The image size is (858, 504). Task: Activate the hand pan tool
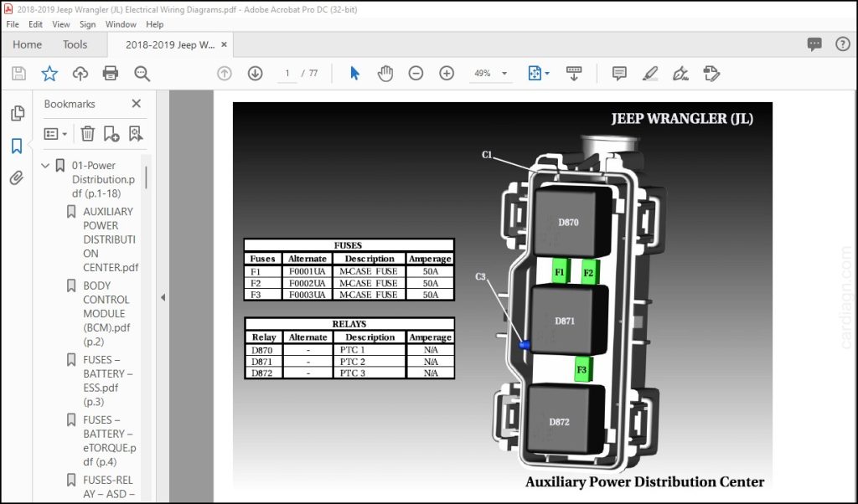click(x=385, y=73)
